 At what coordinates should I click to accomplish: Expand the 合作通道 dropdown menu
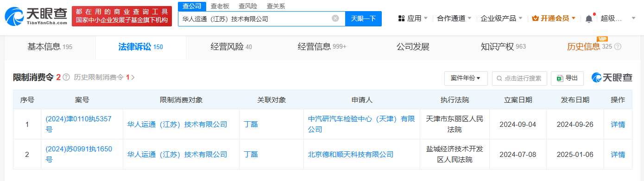pos(454,19)
